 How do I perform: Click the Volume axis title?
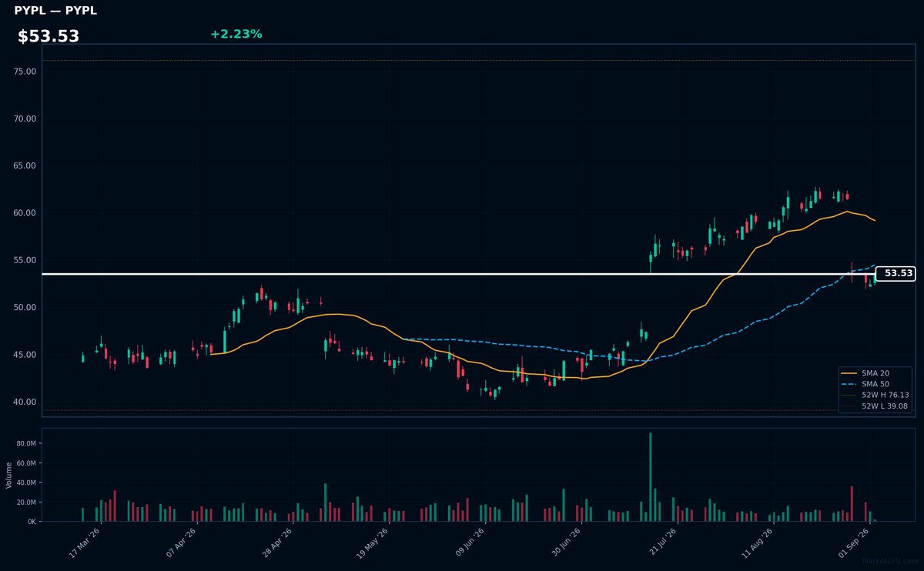tap(8, 475)
